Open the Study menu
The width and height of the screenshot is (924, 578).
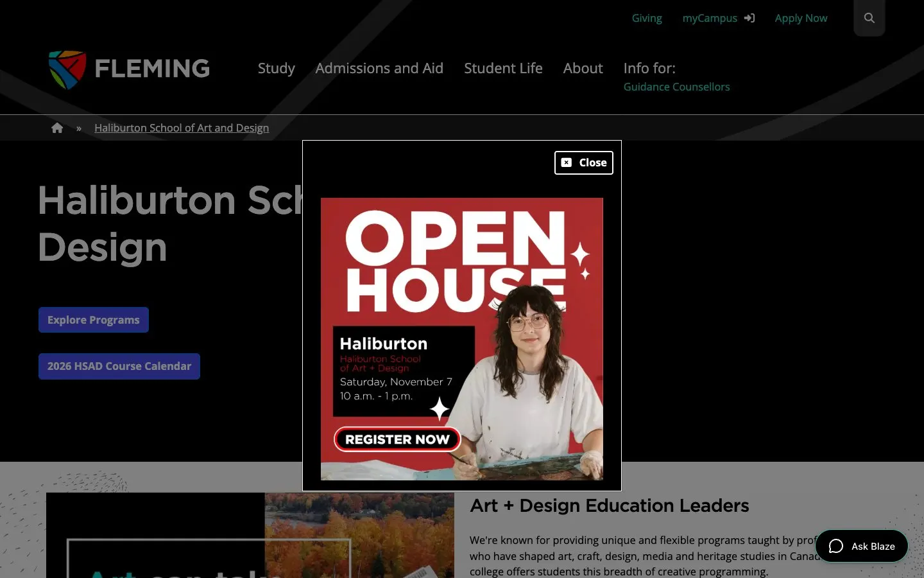click(277, 68)
